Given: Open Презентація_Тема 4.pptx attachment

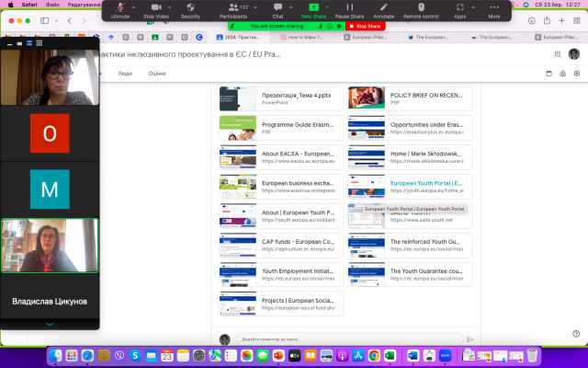Looking at the screenshot, I should (x=281, y=98).
